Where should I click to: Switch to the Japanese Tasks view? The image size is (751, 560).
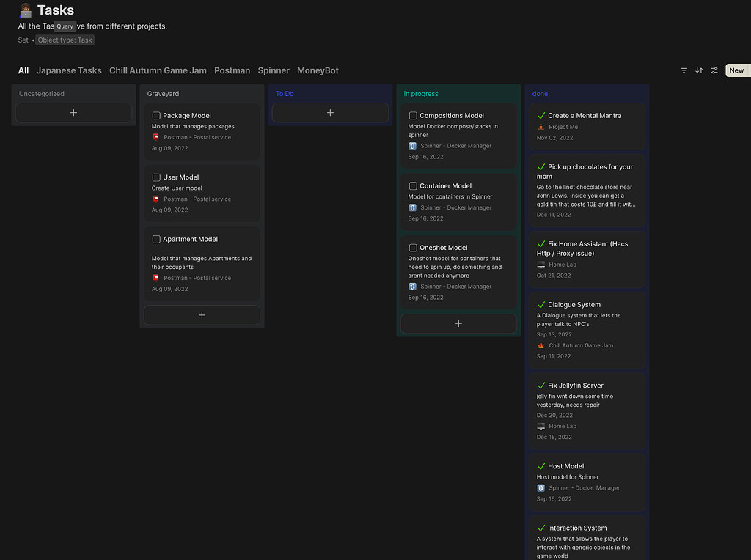click(69, 70)
